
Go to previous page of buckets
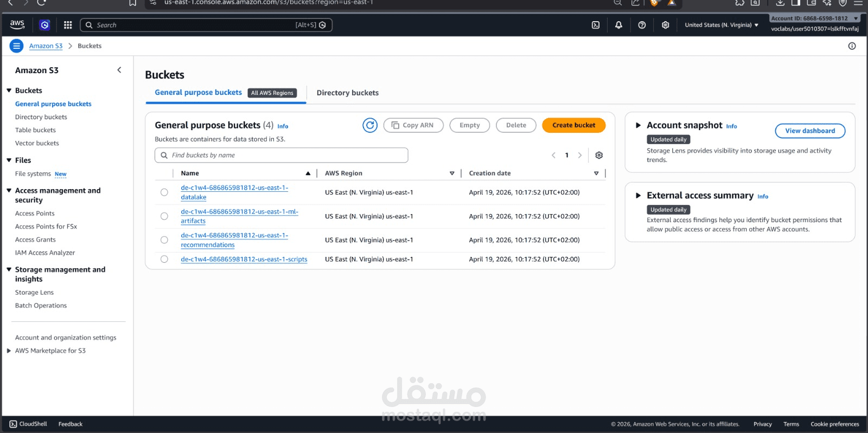(553, 156)
